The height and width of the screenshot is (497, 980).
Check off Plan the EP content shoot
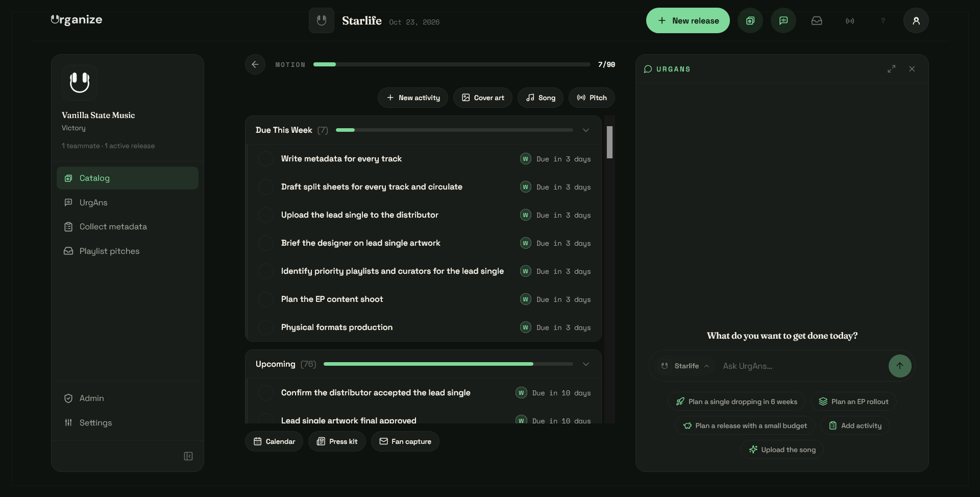point(265,299)
